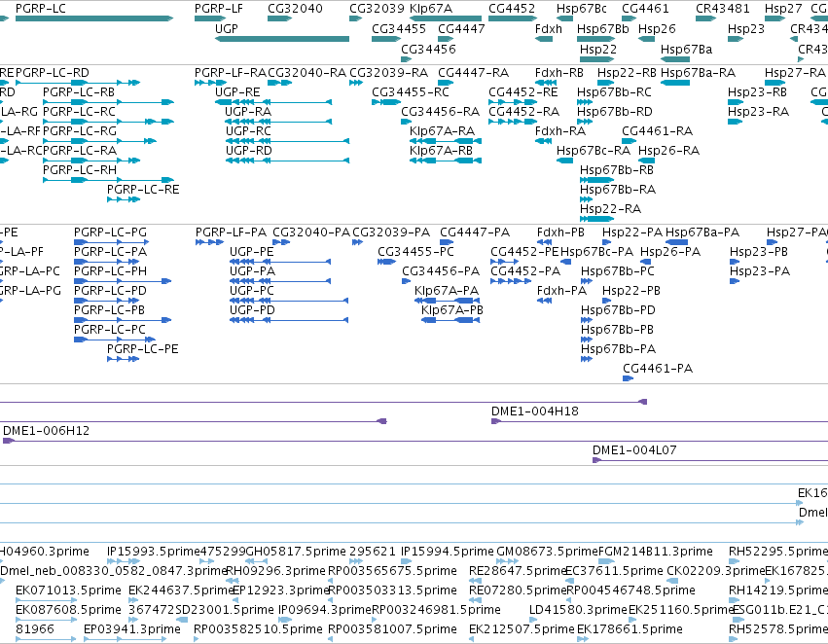
Task: Open EST RH52578.5prime
Action: pos(778,629)
